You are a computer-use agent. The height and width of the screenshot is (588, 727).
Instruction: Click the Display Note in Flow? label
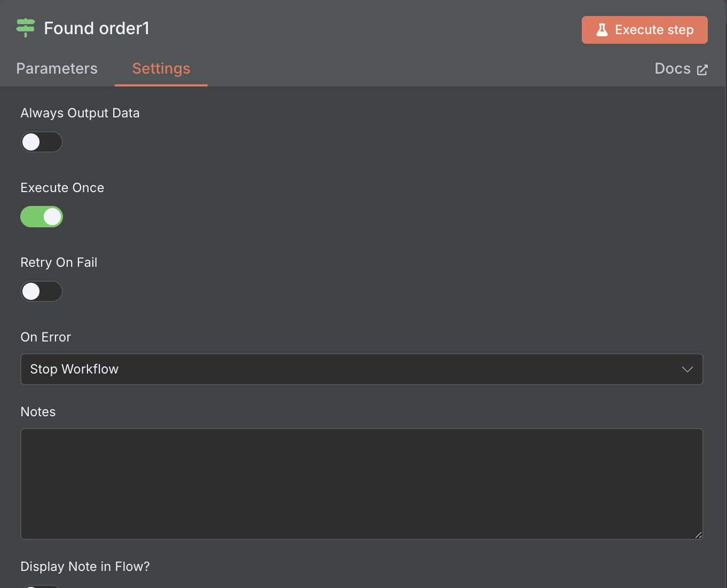coord(85,567)
